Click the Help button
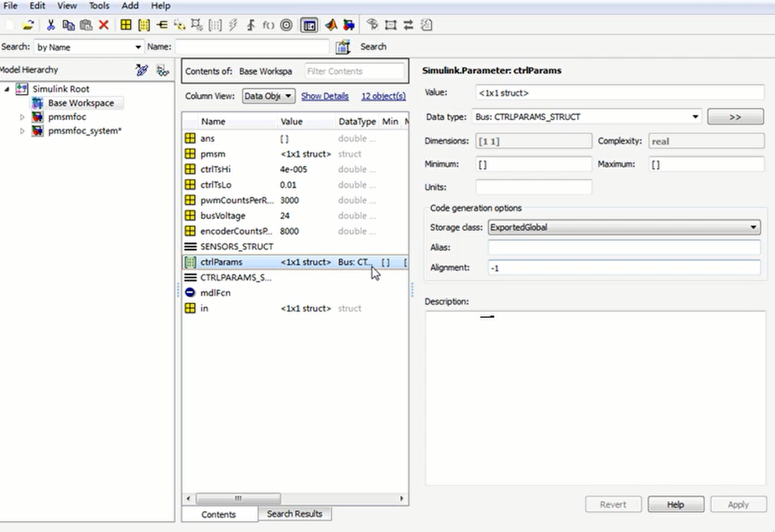This screenshot has width=775, height=532. coord(675,505)
